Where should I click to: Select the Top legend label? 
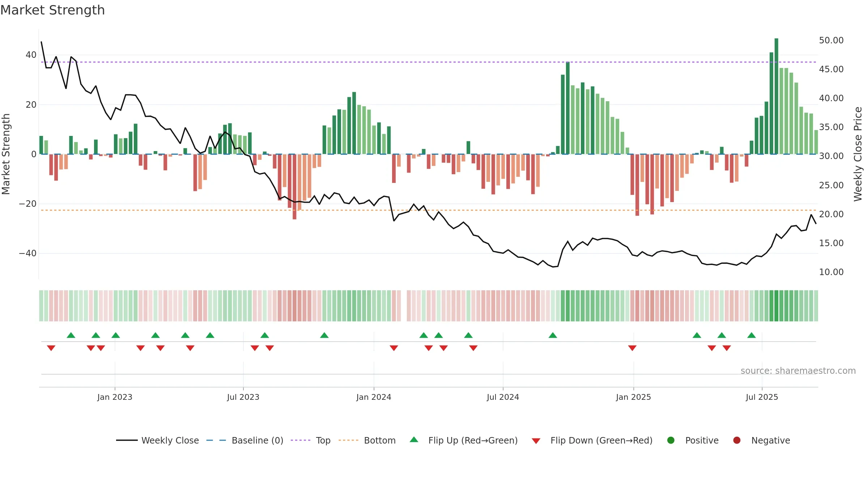323,440
